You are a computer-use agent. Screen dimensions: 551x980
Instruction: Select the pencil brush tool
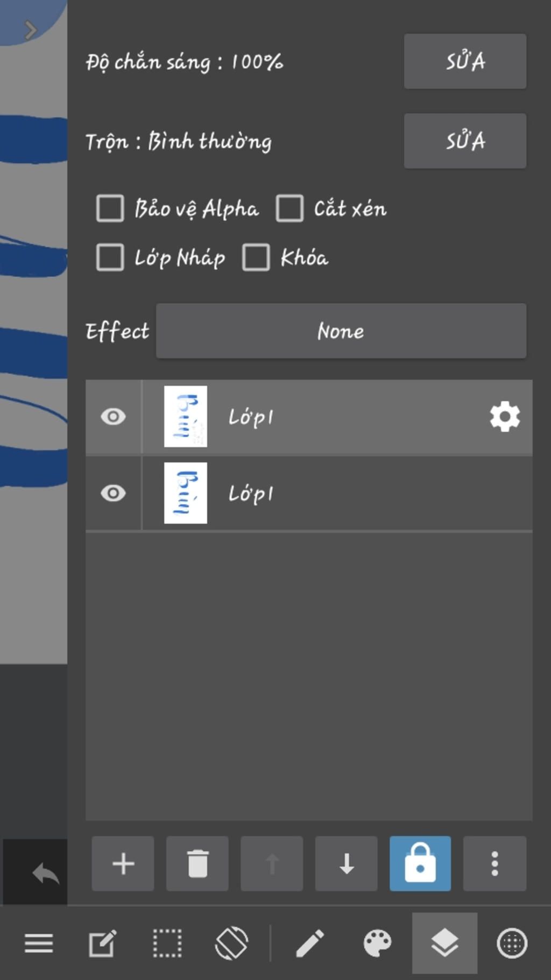tap(310, 943)
